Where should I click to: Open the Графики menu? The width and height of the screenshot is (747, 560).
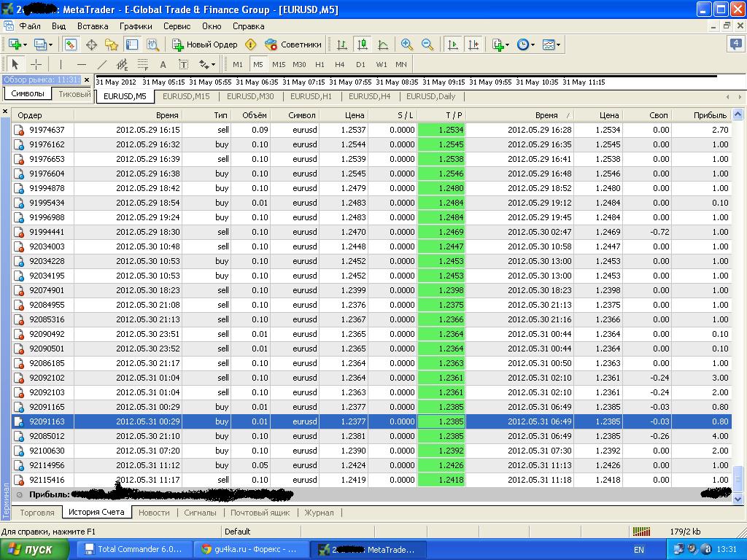tap(136, 26)
